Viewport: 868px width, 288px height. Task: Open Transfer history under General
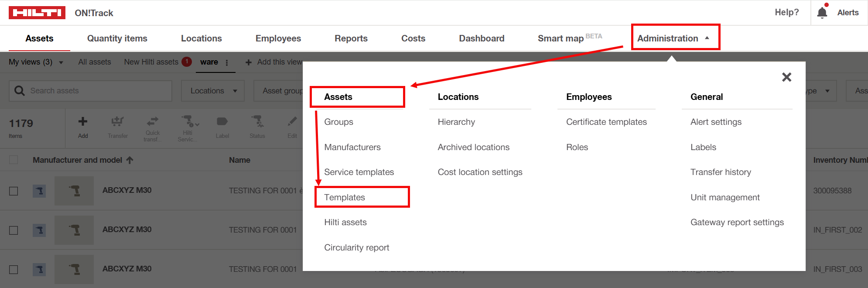pos(721,172)
